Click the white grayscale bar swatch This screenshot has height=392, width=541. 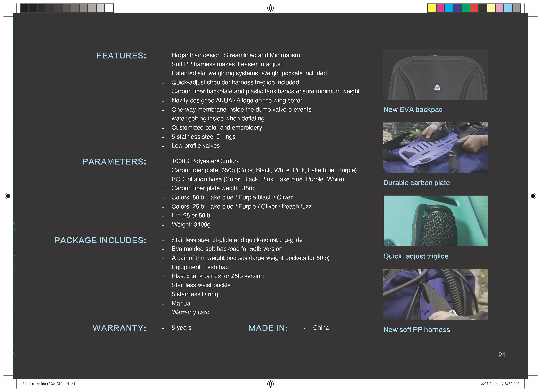click(x=109, y=8)
